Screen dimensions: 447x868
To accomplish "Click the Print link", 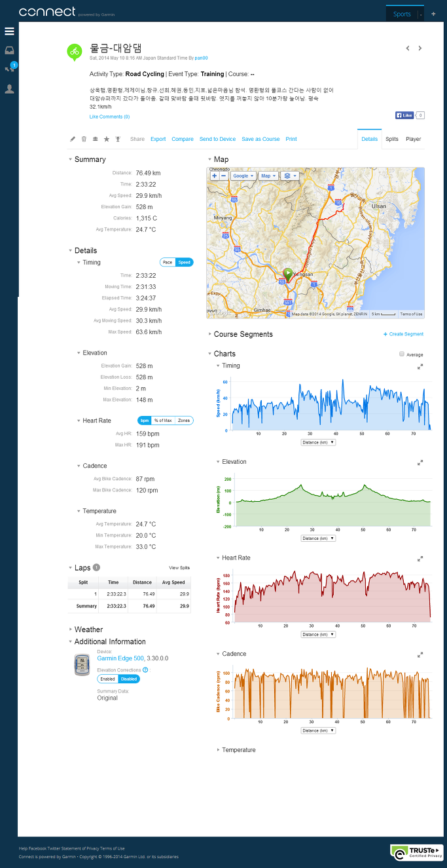I will [291, 139].
